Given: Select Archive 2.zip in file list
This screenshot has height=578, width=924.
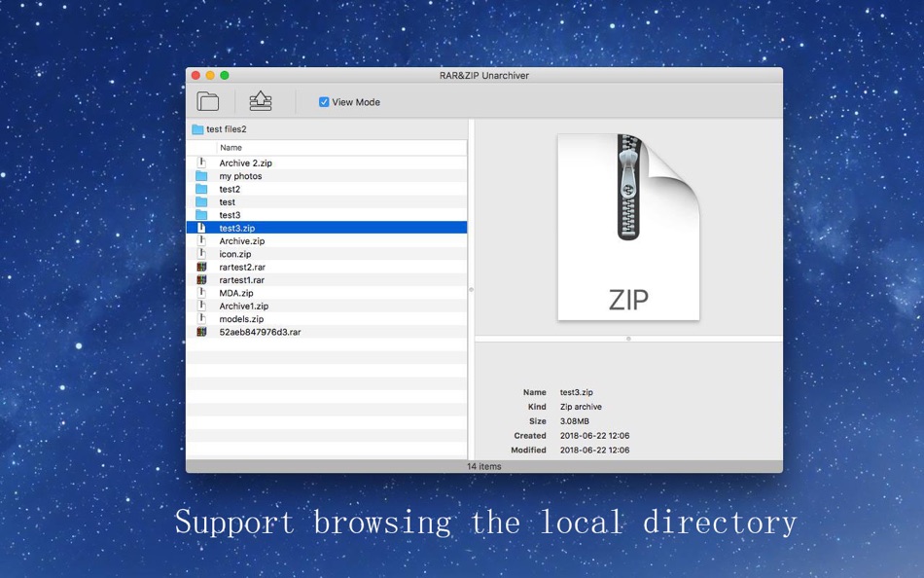Looking at the screenshot, I should (327, 163).
